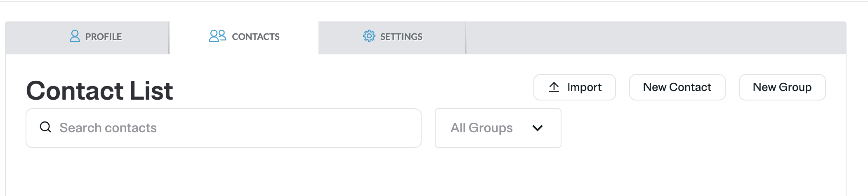Screen dimensions: 868x196
Task: Click the magnifying glass search icon
Action: 45,127
